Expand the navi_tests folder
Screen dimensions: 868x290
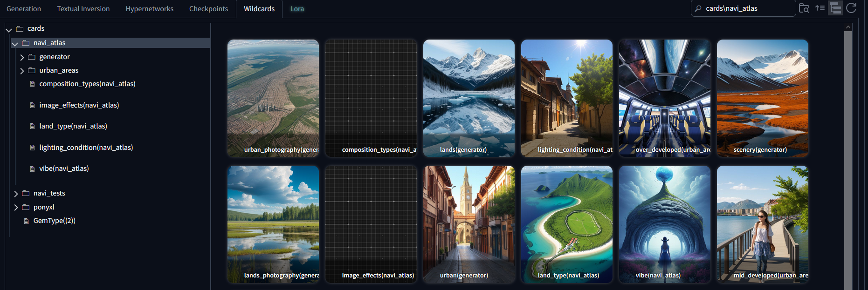tap(16, 194)
